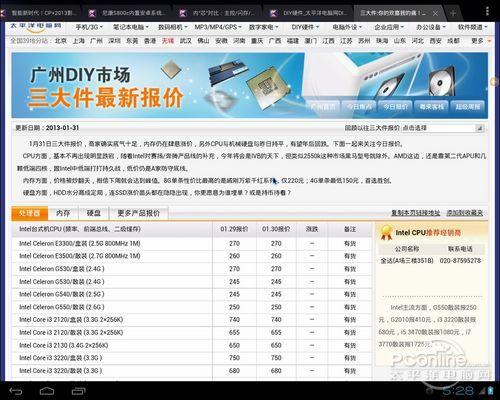Screen dimensions: 500x400
Task: Open the 点击选择 past quotes dropdown
Action: tap(443, 128)
